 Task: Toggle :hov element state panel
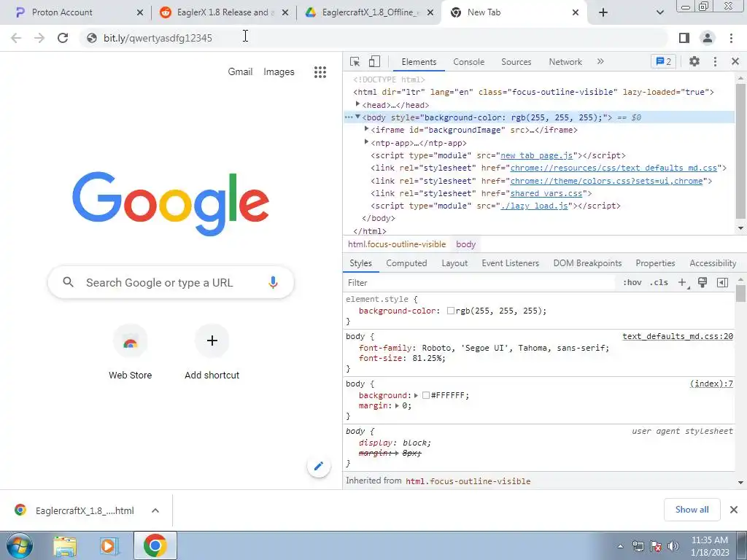pyautogui.click(x=632, y=282)
